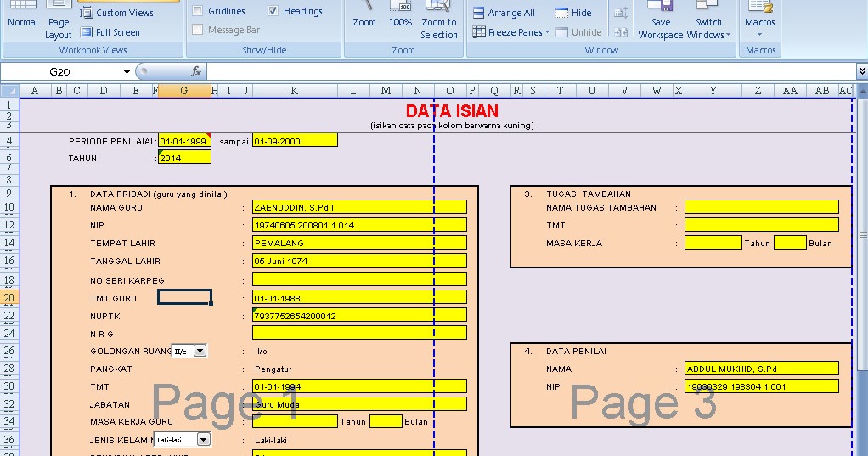Reset zoom to 100%
This screenshot has height=456, width=868.
pyautogui.click(x=400, y=17)
